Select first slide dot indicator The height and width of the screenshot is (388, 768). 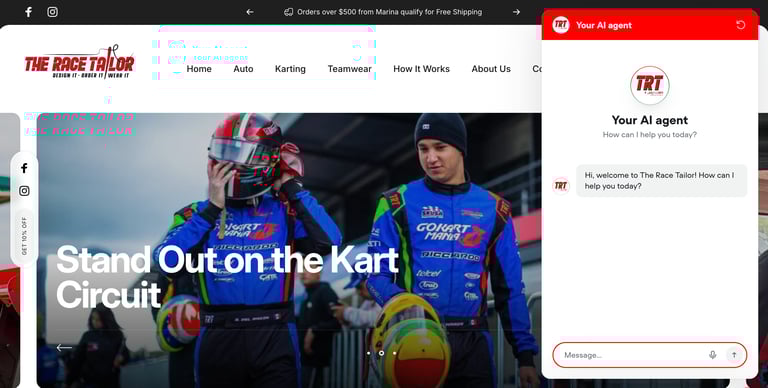point(368,353)
